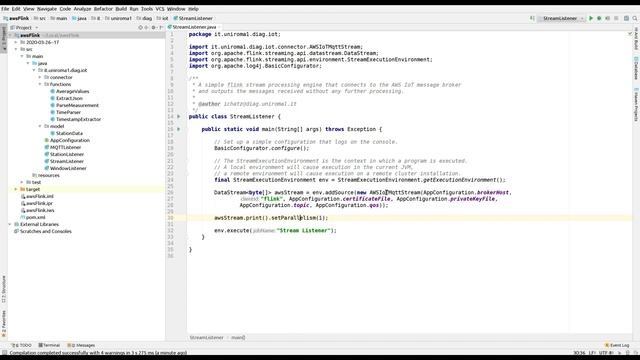Screen dimensions: 640x360
Task: Expand the connector package
Action: [x=40, y=77]
